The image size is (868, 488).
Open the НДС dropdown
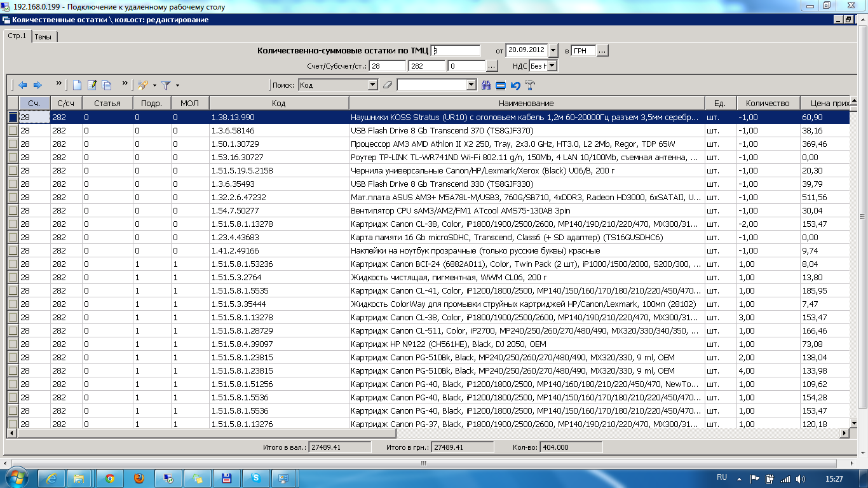click(x=552, y=65)
